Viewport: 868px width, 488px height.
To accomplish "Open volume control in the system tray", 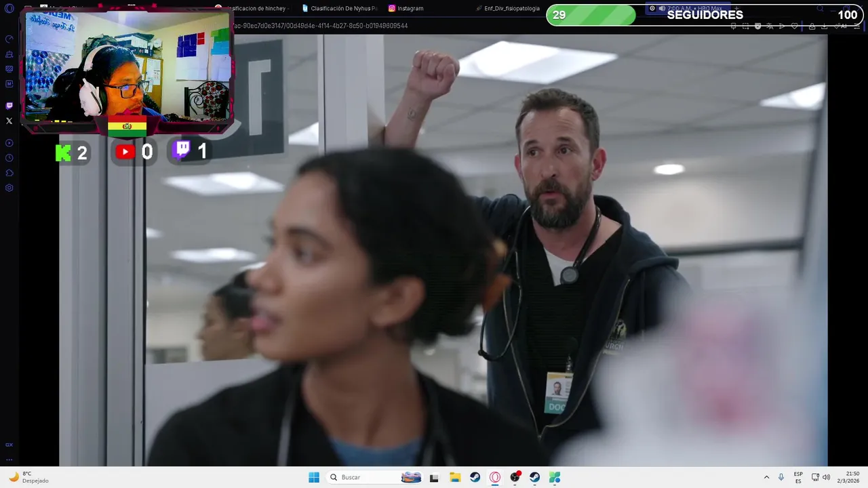I will coord(826,477).
